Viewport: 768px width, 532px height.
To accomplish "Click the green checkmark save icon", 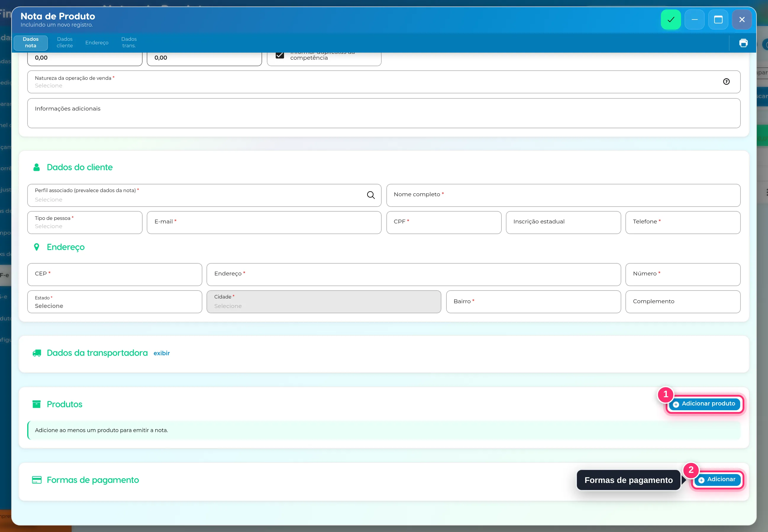I will click(x=671, y=20).
